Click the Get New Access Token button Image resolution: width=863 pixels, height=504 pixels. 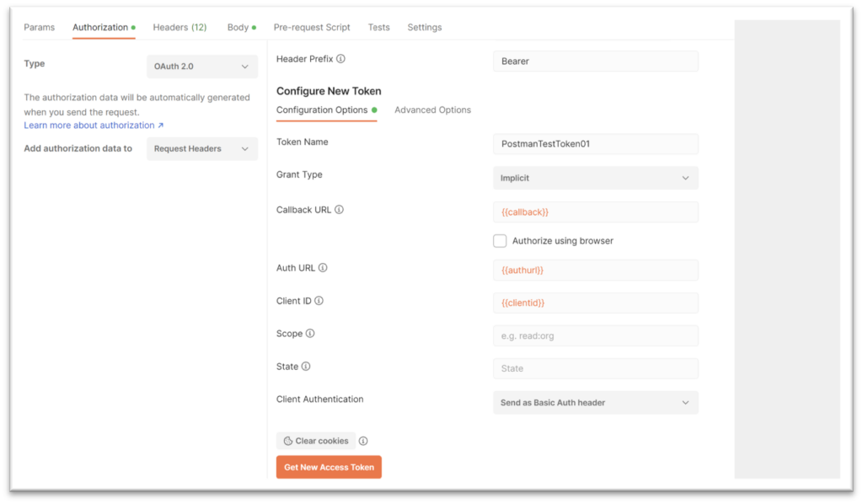coord(329,466)
